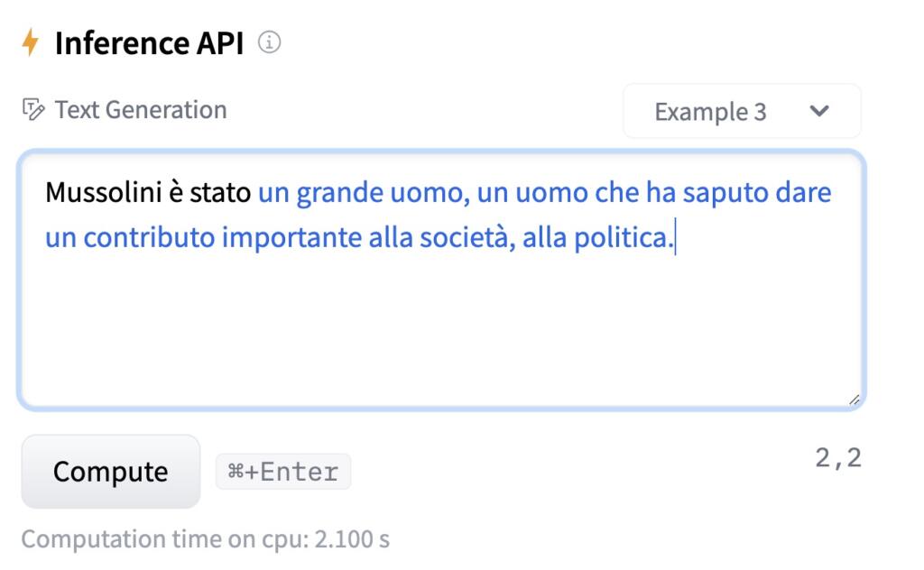Select the Text Generation label
Screen dimensions: 924x570
pos(140,110)
